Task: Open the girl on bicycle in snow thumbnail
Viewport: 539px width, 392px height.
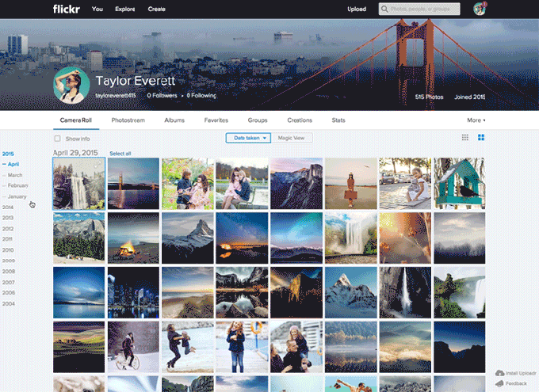Action: (x=133, y=347)
